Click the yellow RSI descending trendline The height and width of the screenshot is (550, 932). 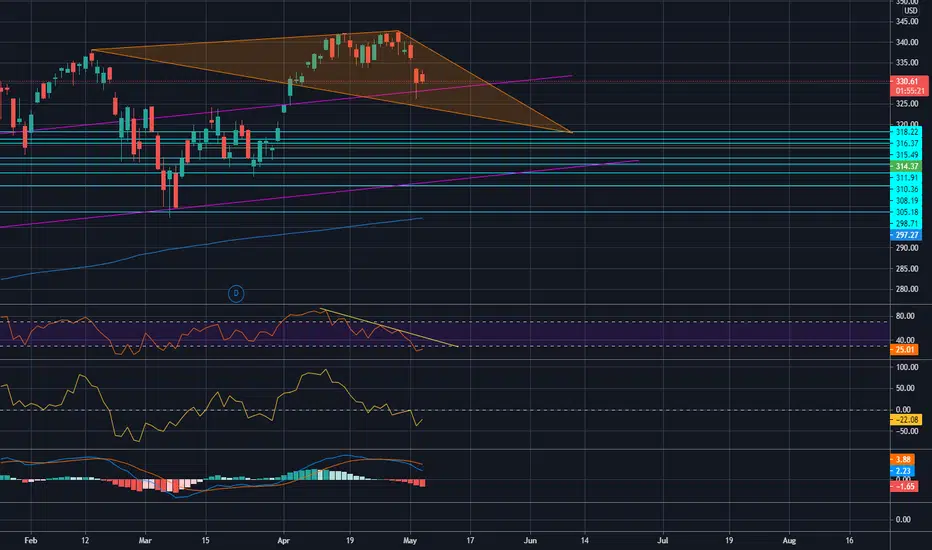389,327
